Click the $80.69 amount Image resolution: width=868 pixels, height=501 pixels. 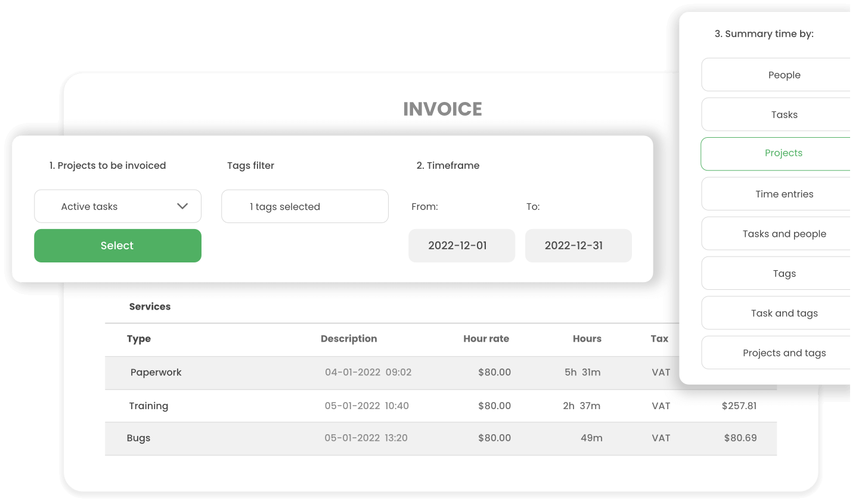coord(740,438)
